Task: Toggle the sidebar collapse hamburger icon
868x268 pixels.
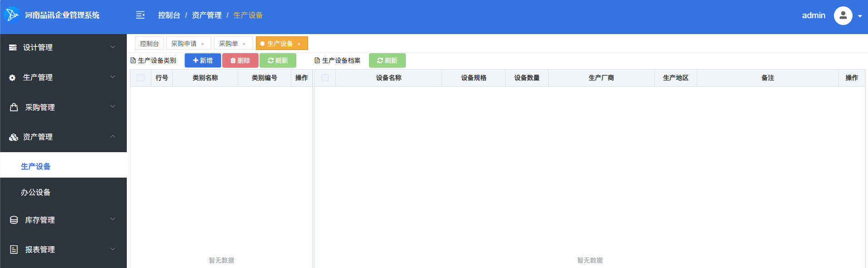Action: click(x=140, y=15)
